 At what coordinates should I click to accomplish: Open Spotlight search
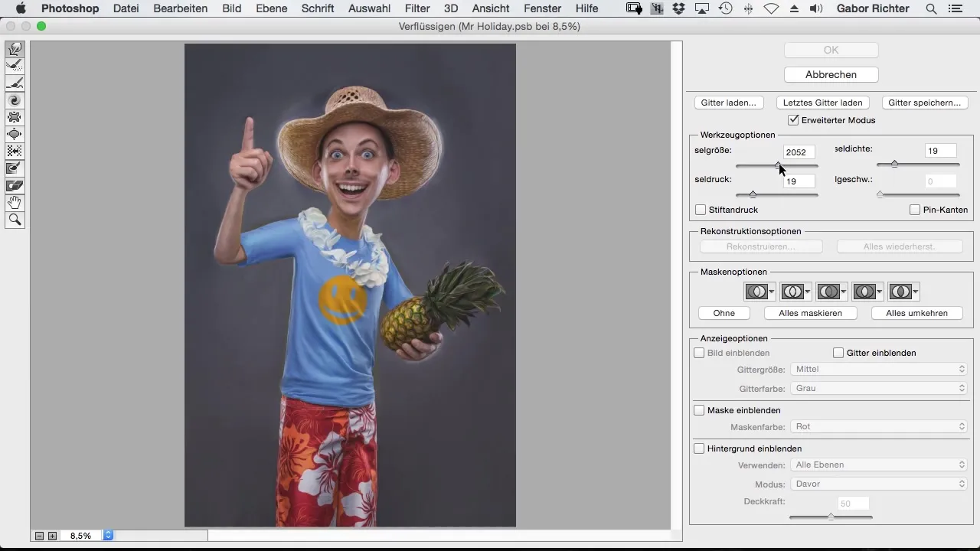click(x=931, y=9)
